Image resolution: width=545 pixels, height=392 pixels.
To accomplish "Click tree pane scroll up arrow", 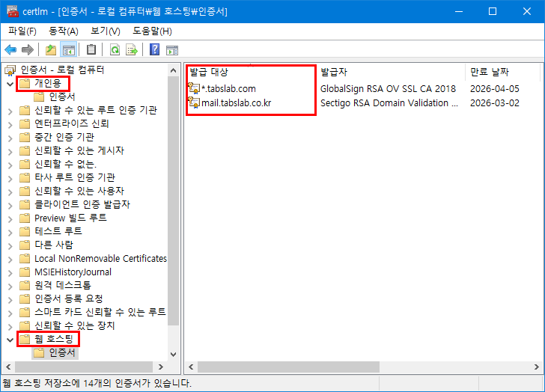I will pos(174,70).
